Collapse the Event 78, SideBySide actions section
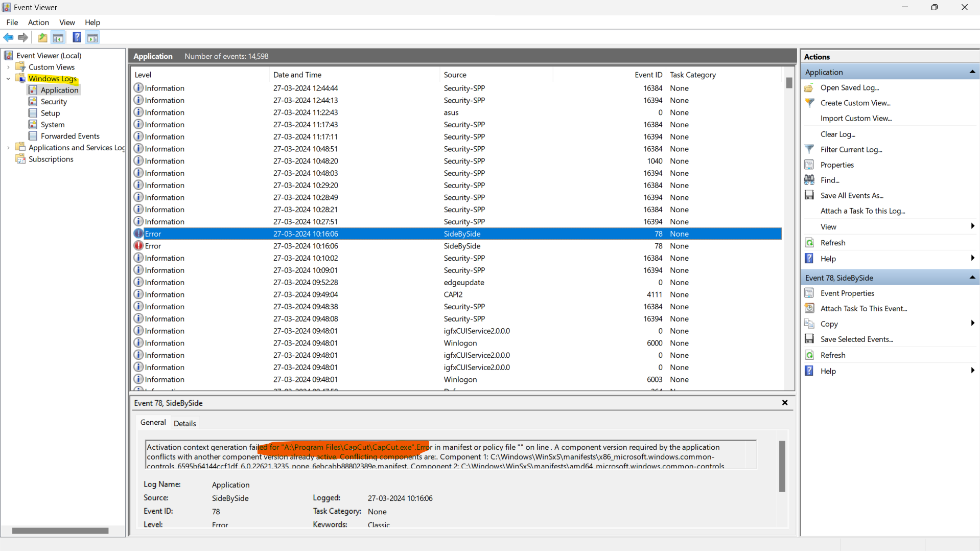This screenshot has height=551, width=980. tap(972, 278)
